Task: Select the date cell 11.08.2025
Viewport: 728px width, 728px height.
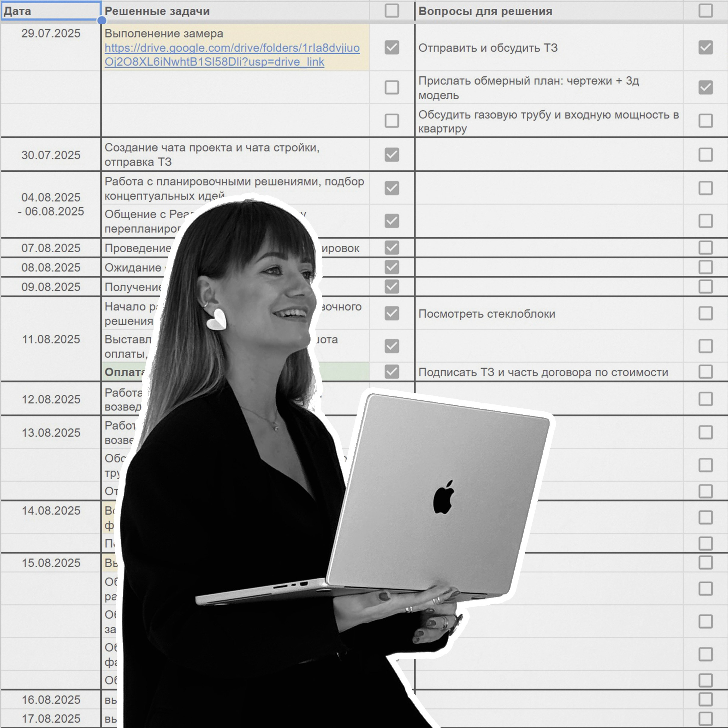Action: (x=51, y=339)
